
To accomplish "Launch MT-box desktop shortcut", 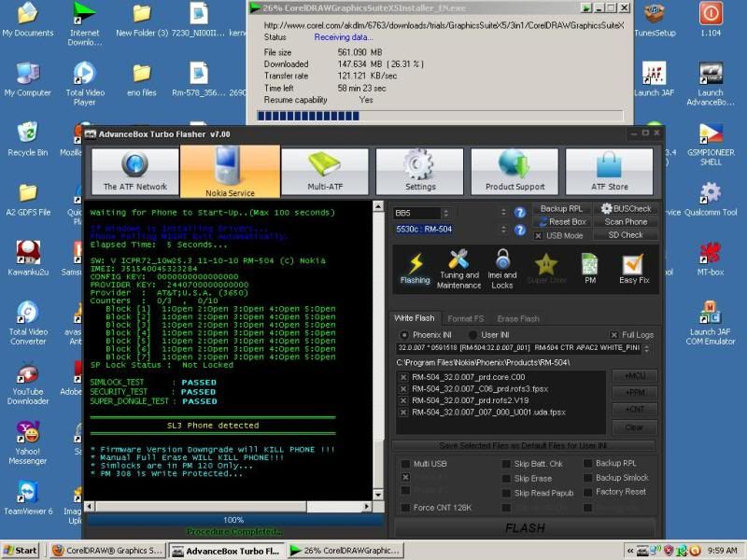I will point(711,259).
